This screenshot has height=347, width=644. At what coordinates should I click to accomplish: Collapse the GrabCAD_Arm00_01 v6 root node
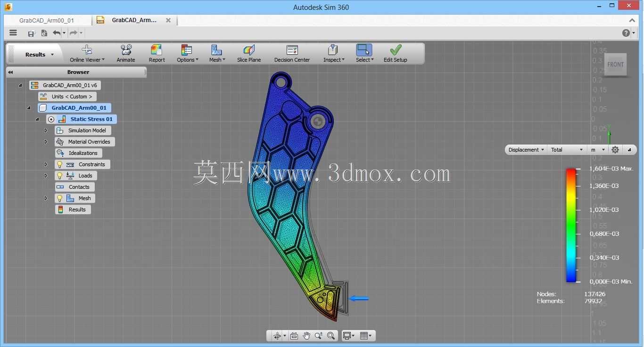coord(20,85)
